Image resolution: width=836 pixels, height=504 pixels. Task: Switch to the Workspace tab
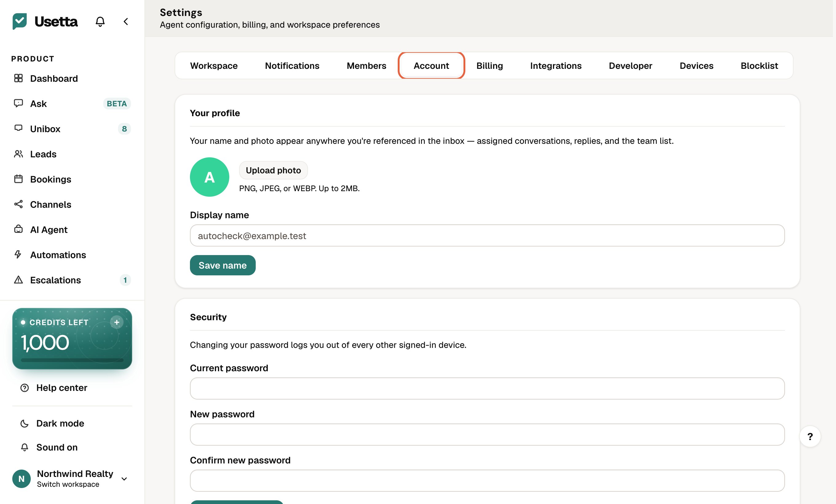pyautogui.click(x=214, y=65)
